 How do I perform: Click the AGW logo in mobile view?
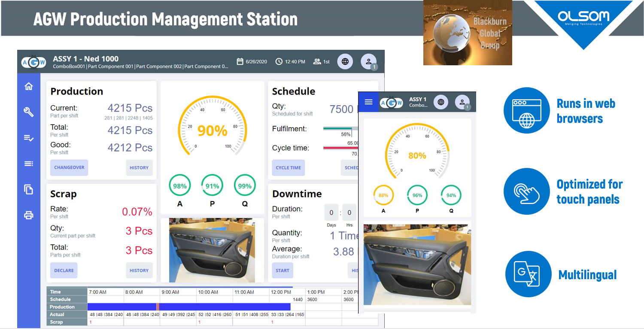(x=391, y=103)
